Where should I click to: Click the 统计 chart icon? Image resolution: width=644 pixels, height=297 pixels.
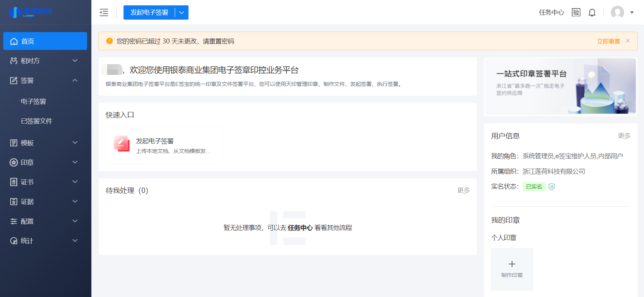click(x=14, y=241)
